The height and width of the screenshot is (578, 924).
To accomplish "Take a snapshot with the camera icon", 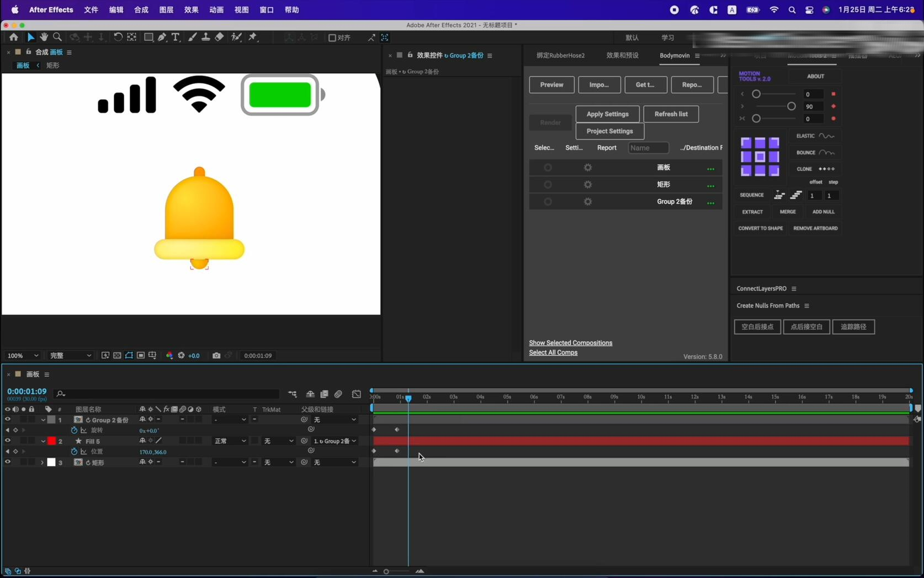I will (x=216, y=356).
